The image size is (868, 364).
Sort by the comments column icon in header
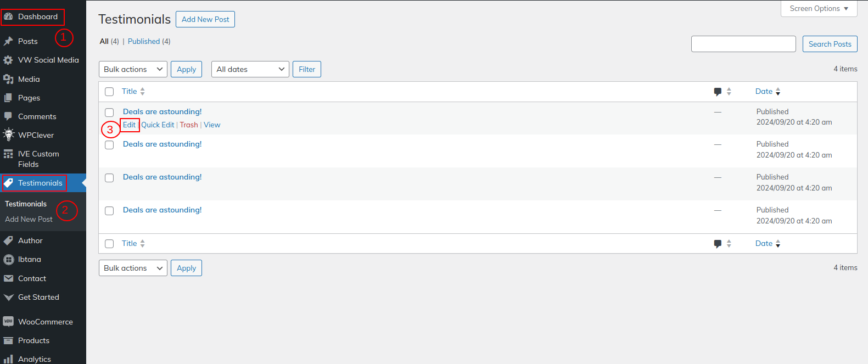pyautogui.click(x=718, y=92)
